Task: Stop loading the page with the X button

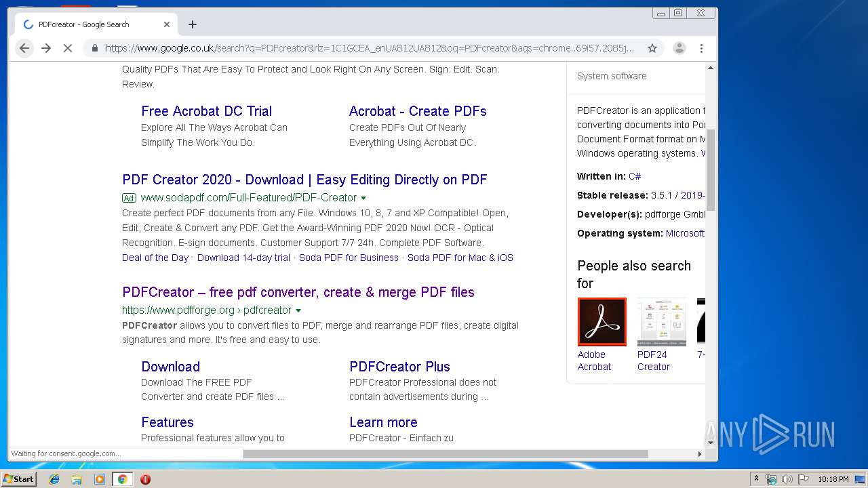Action: (68, 48)
